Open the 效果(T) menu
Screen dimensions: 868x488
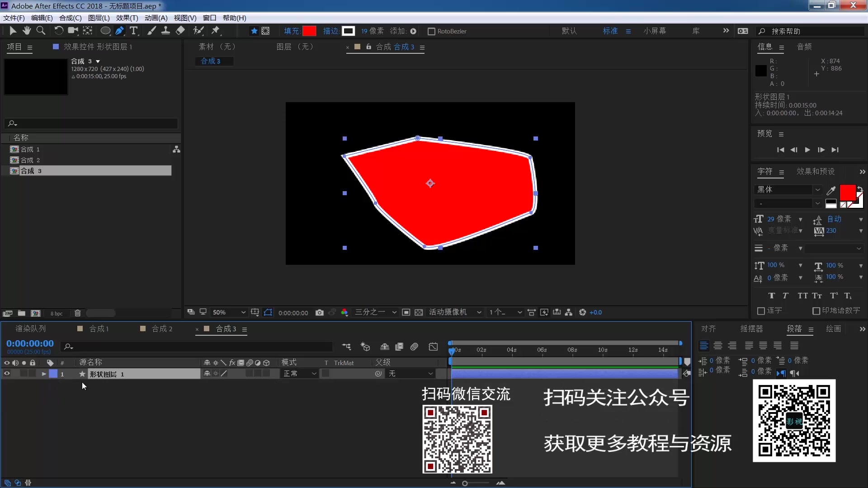[x=127, y=18]
